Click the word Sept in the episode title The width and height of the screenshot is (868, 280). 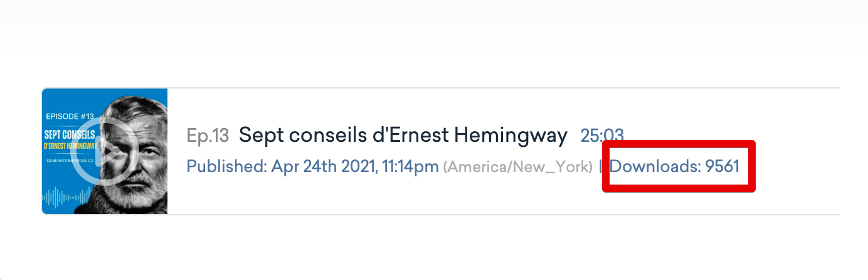(x=257, y=135)
